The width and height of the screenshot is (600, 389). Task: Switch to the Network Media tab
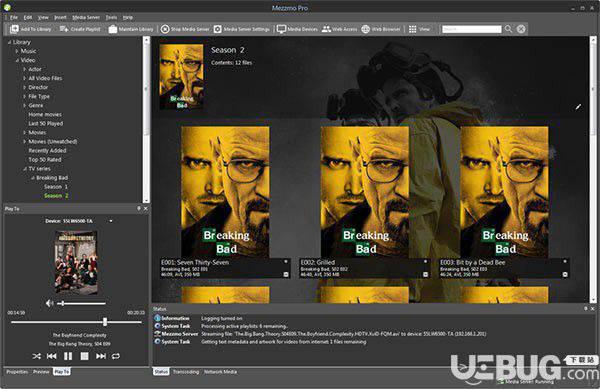click(220, 372)
